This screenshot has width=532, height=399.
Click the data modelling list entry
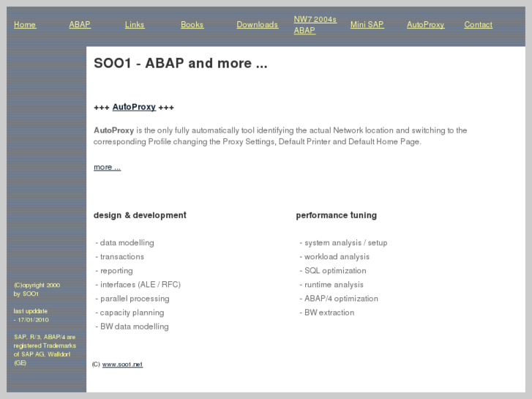coord(127,243)
